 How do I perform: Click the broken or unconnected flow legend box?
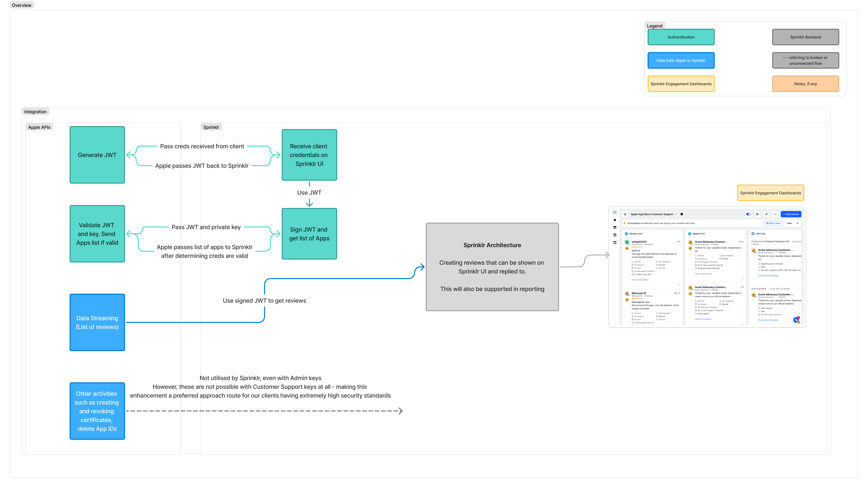coord(806,60)
